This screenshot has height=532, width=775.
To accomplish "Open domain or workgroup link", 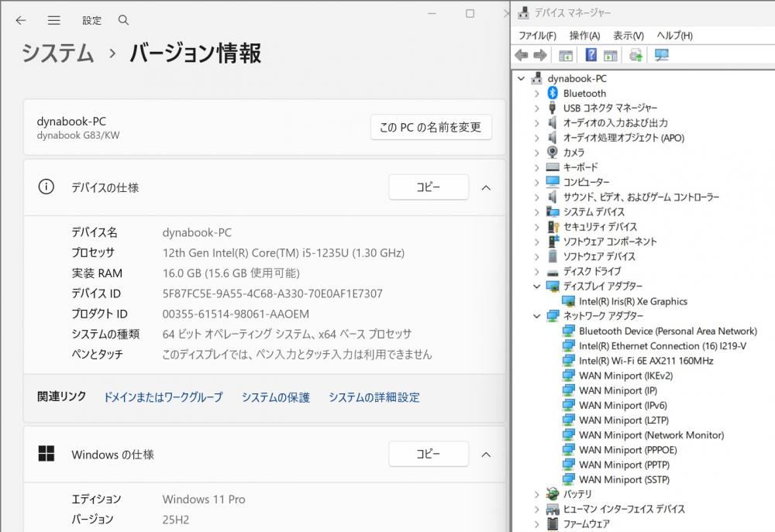I will [163, 397].
